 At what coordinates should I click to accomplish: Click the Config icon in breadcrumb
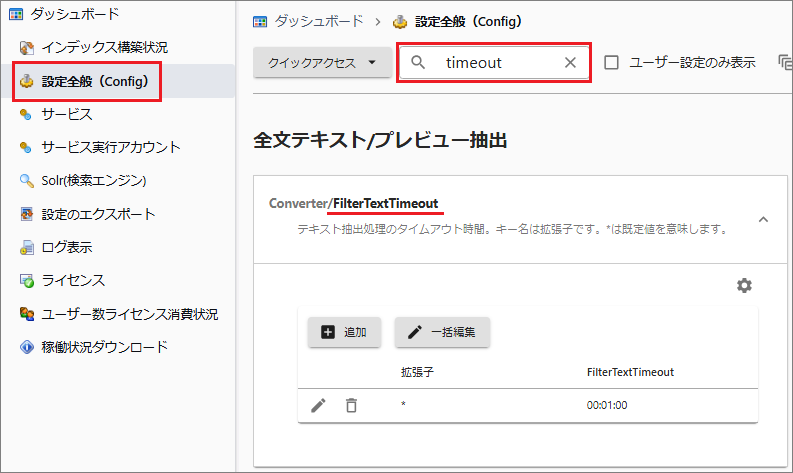(x=400, y=20)
